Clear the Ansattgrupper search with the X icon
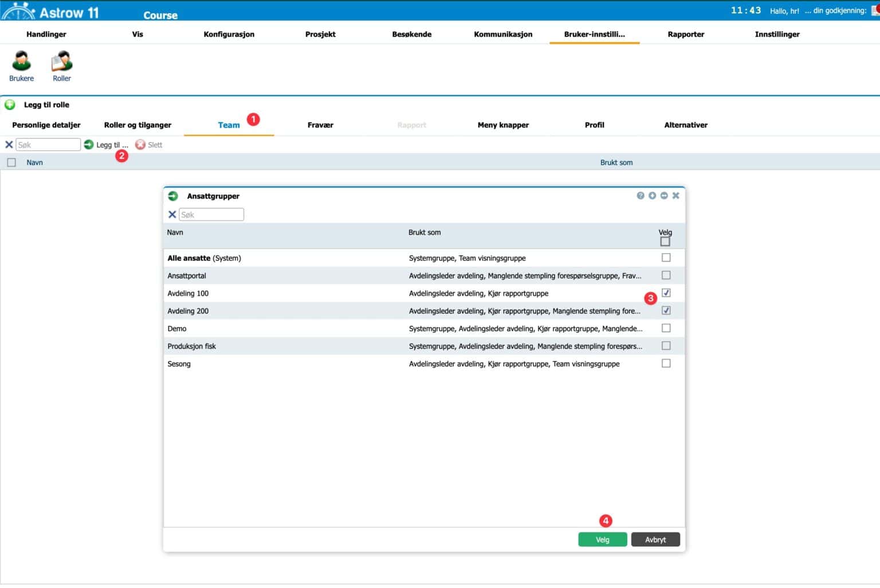The image size is (880, 588). pyautogui.click(x=172, y=214)
